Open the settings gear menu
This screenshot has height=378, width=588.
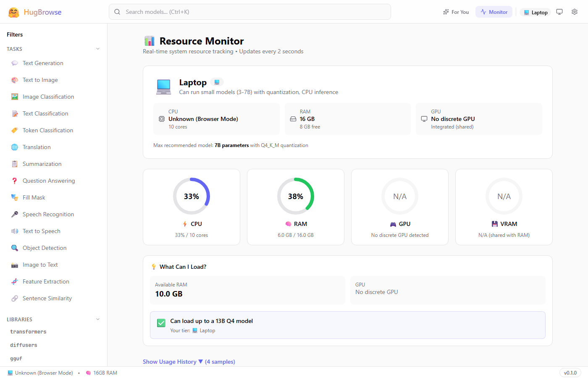pos(575,12)
